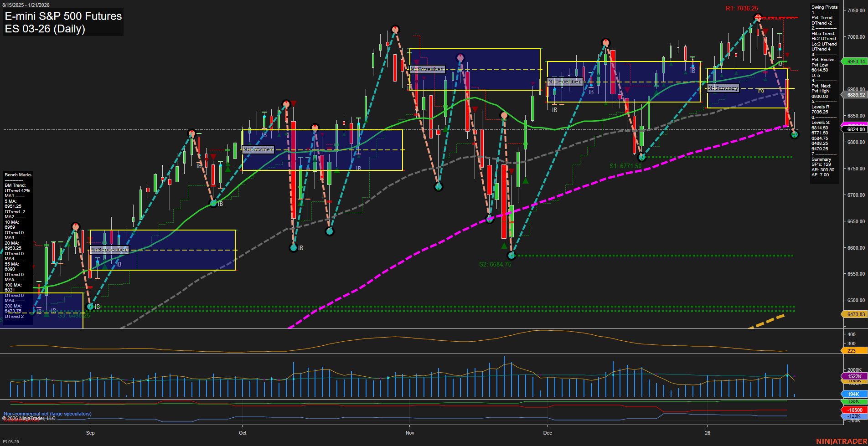The image size is (868, 446).
Task: Select the ES 03-26 tab at bottom left
Action: [11, 441]
